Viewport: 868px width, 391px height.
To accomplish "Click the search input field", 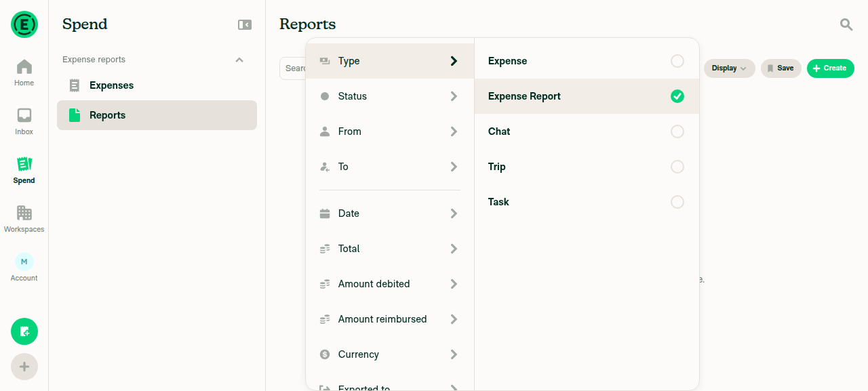I will (x=293, y=68).
